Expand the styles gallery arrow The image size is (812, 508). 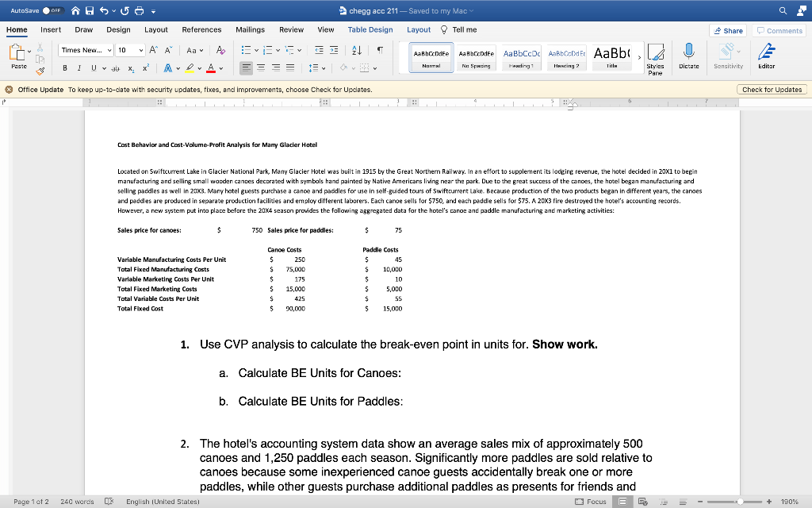[639, 57]
